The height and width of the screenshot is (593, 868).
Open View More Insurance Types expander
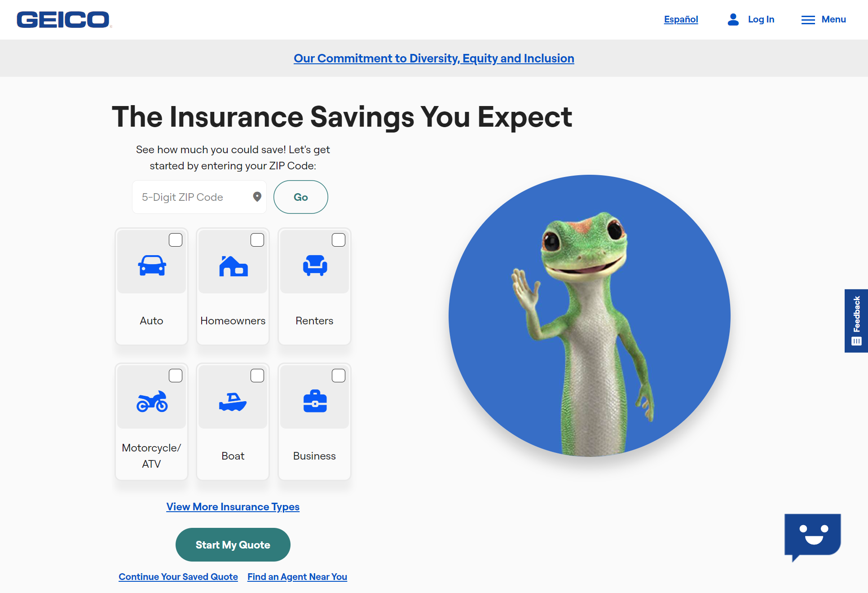233,507
